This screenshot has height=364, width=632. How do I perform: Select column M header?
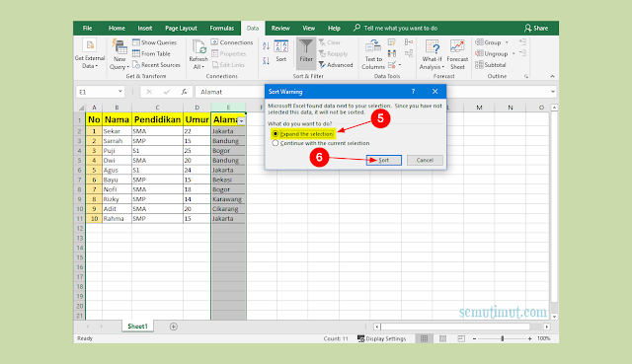(x=479, y=108)
